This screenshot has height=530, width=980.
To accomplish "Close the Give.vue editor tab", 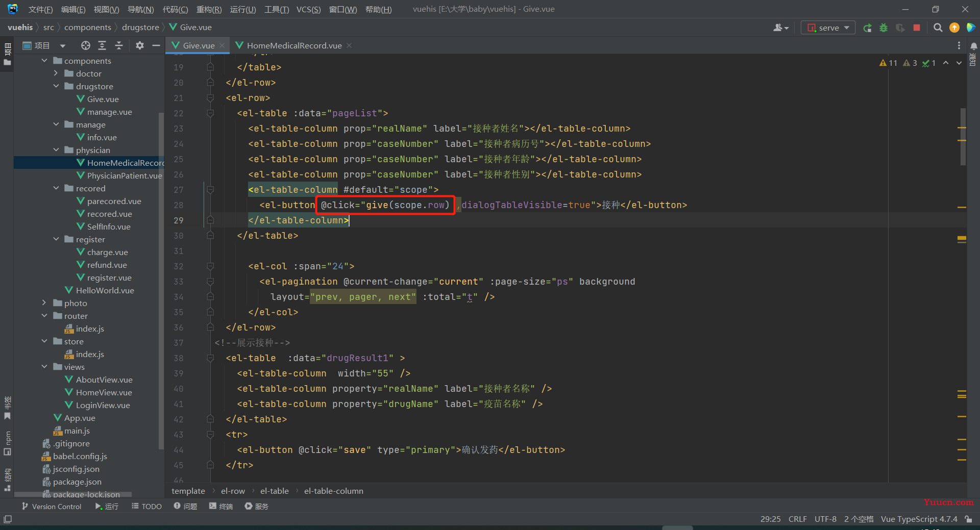I will (222, 45).
